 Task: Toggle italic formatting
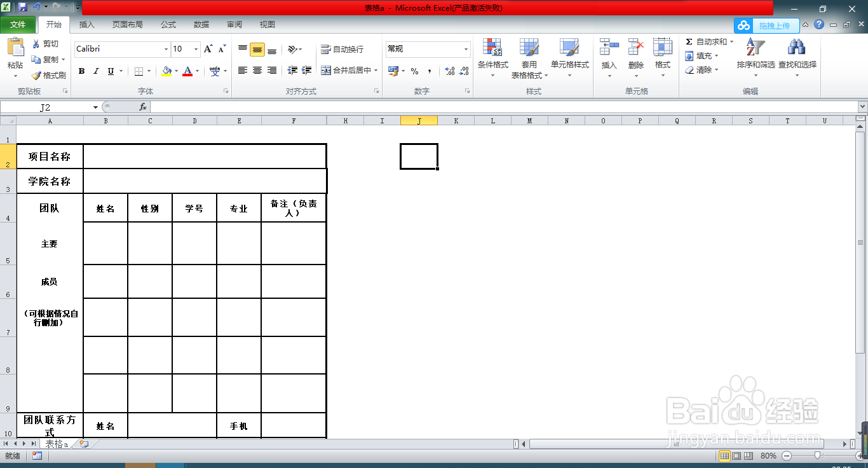[x=96, y=71]
